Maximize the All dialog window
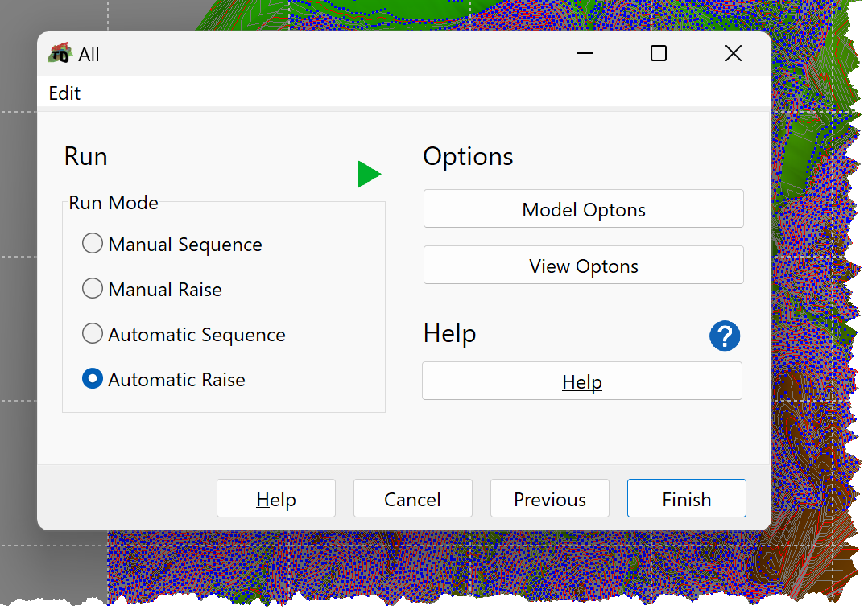Screen dimensions: 868x614 tap(658, 54)
